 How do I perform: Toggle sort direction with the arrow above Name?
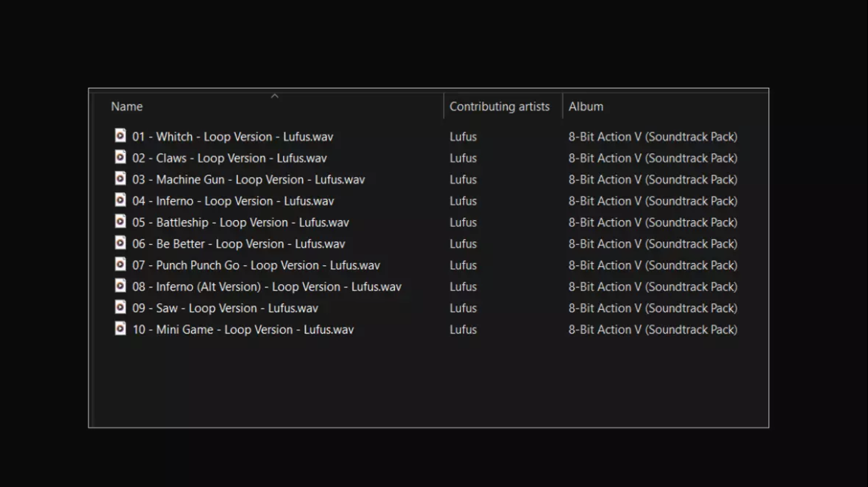[274, 96]
